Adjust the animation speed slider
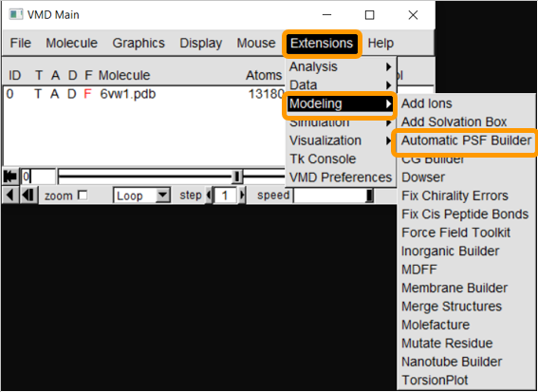This screenshot has height=392, width=538. click(333, 196)
